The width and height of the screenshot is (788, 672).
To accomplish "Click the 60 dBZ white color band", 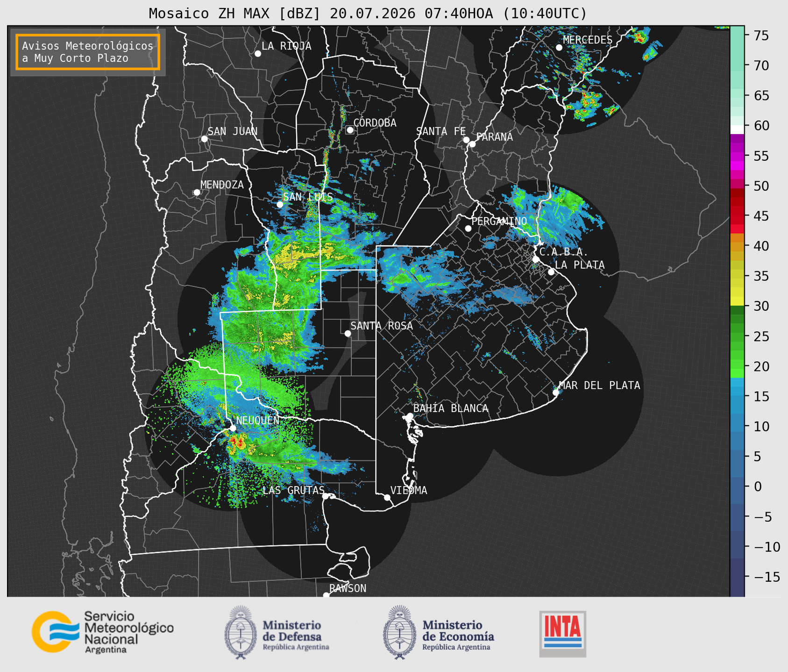I will click(737, 129).
